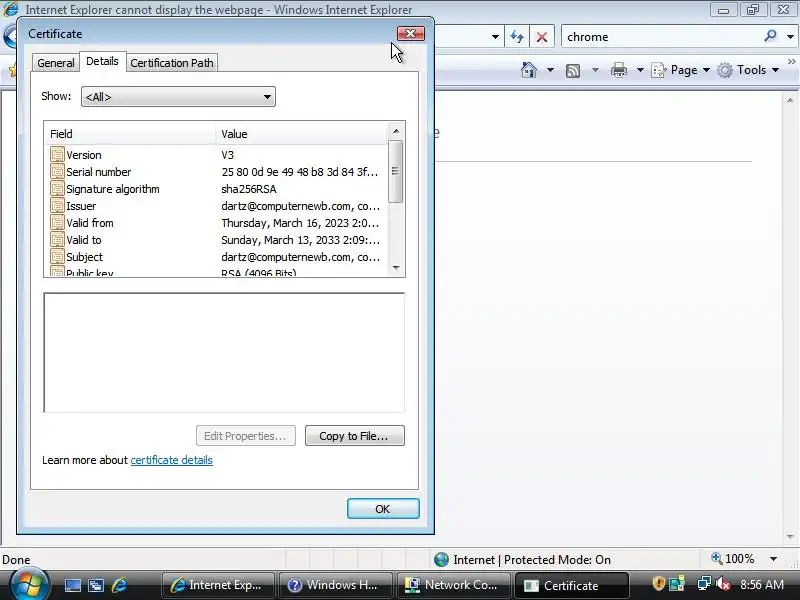Select the Subject field row
This screenshot has height=600, width=800.
coord(215,257)
